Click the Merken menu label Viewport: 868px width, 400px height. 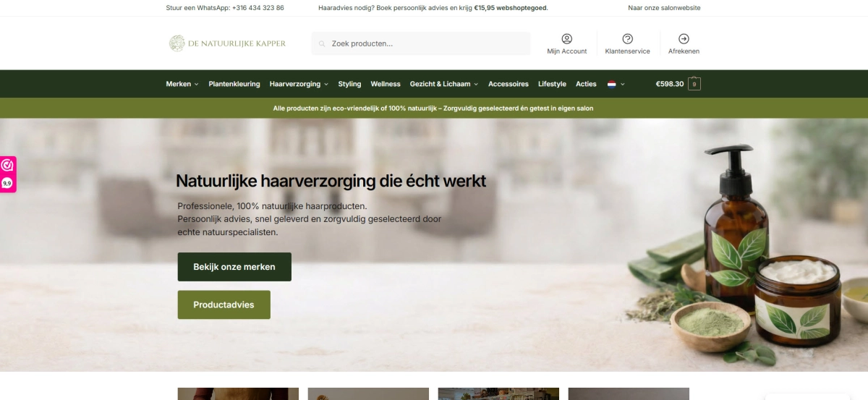click(x=179, y=84)
